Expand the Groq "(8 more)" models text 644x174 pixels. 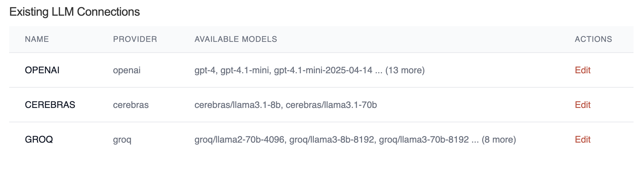(499, 140)
